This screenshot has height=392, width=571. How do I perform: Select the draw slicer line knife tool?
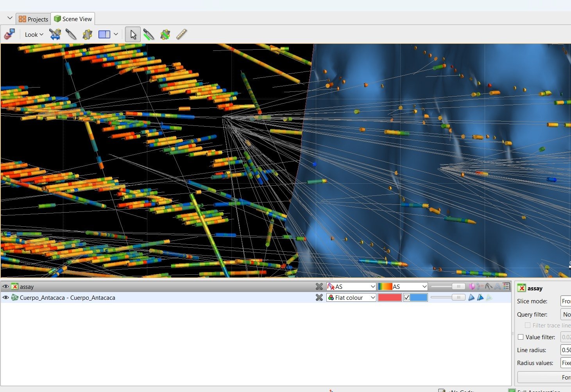pyautogui.click(x=71, y=34)
